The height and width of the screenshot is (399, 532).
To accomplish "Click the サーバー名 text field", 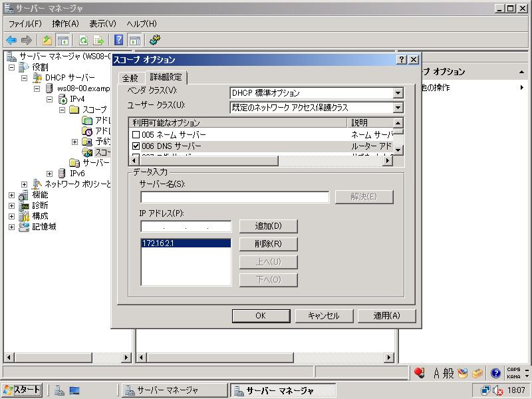I will 235,197.
